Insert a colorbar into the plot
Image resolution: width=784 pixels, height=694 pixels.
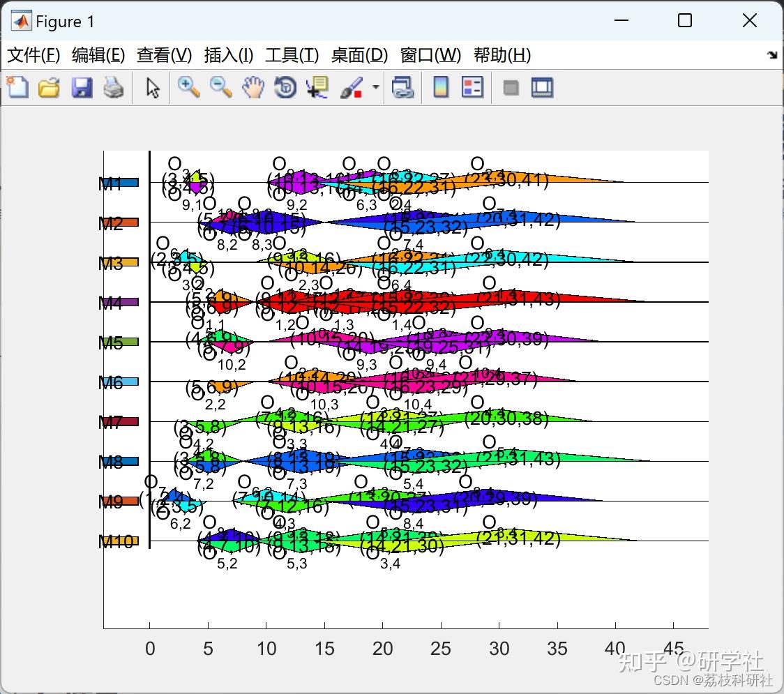[441, 87]
